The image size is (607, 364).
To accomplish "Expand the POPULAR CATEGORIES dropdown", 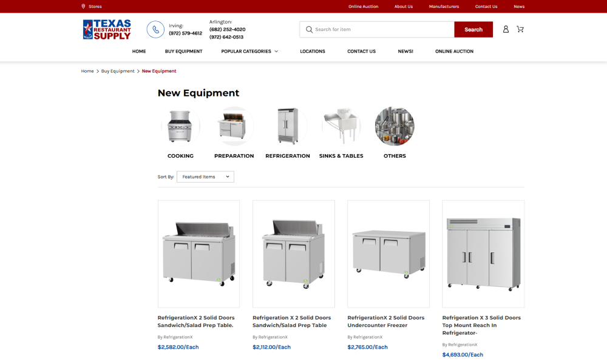I will (249, 52).
